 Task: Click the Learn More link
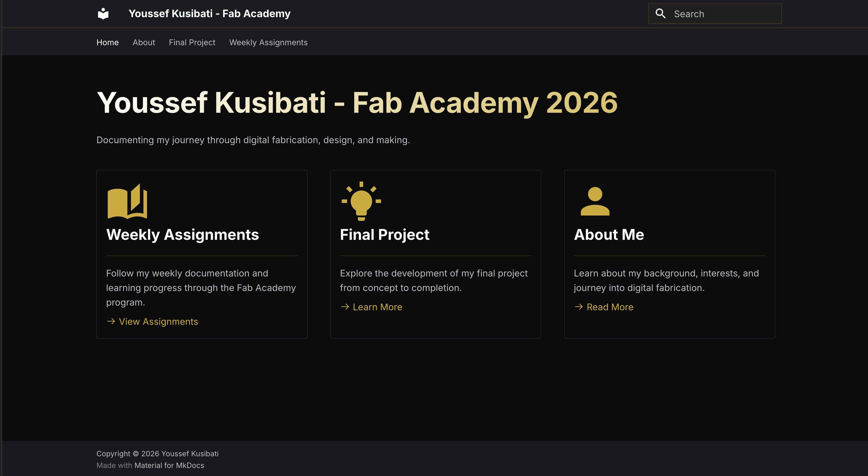[x=377, y=307]
